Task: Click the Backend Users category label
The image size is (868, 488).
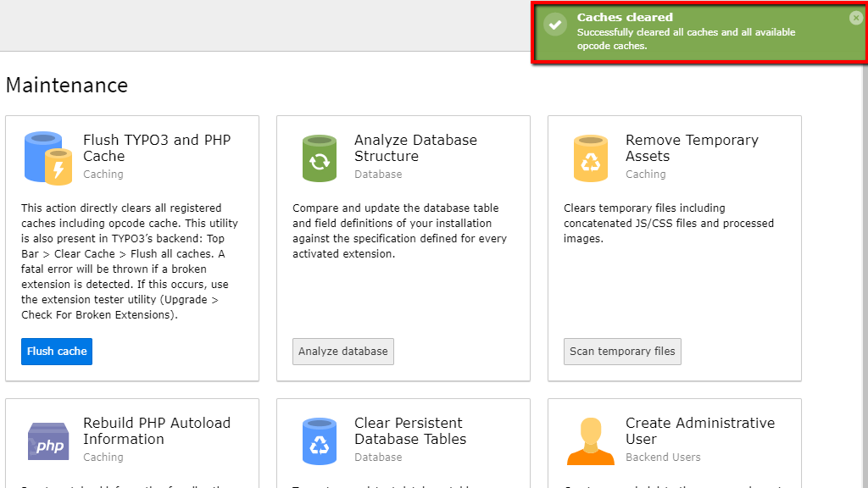Action: (663, 457)
